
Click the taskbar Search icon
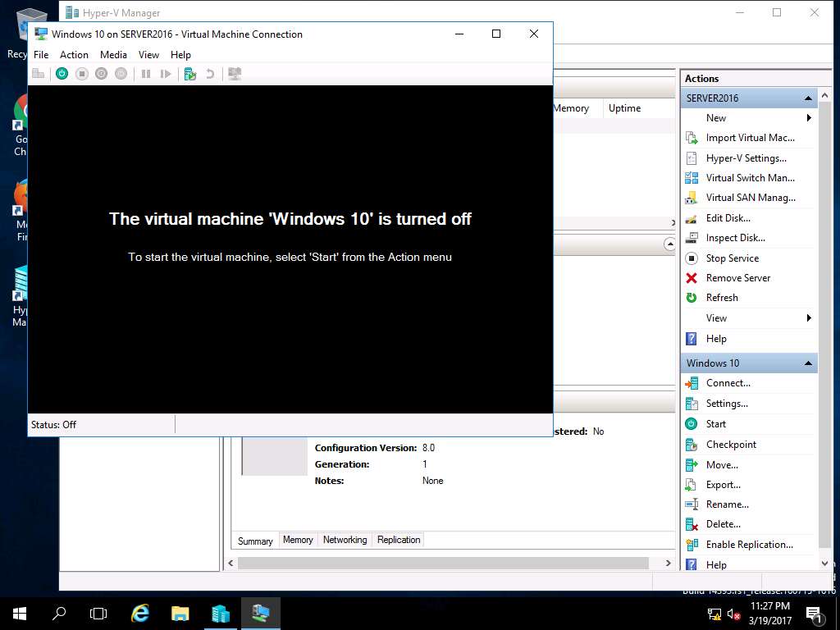tap(59, 614)
